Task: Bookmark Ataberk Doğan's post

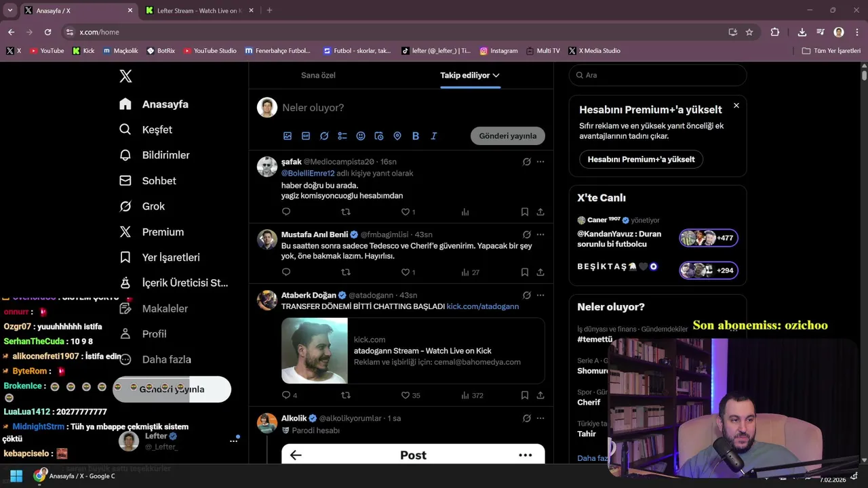Action: click(525, 395)
